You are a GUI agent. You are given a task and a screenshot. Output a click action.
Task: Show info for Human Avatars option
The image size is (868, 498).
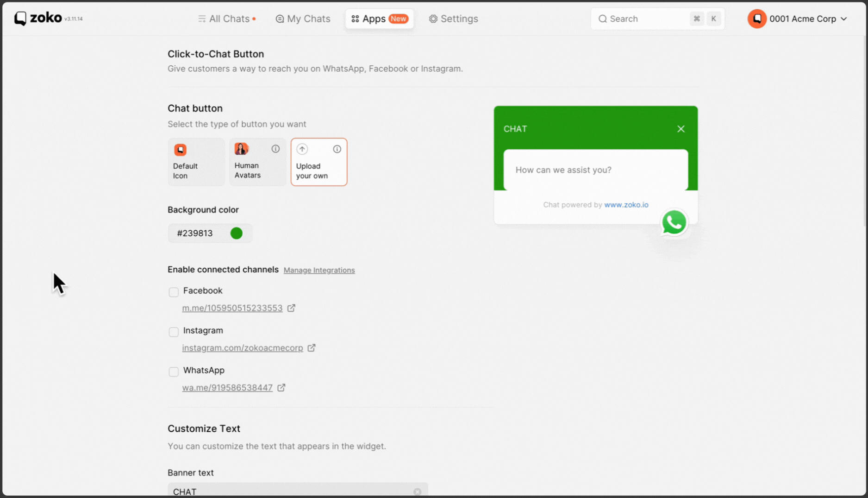point(275,149)
